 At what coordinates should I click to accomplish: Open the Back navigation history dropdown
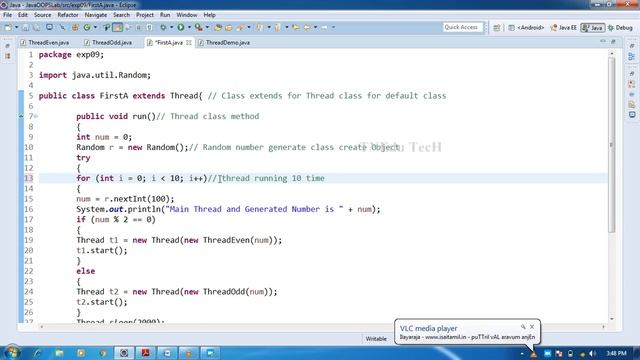coord(316,27)
